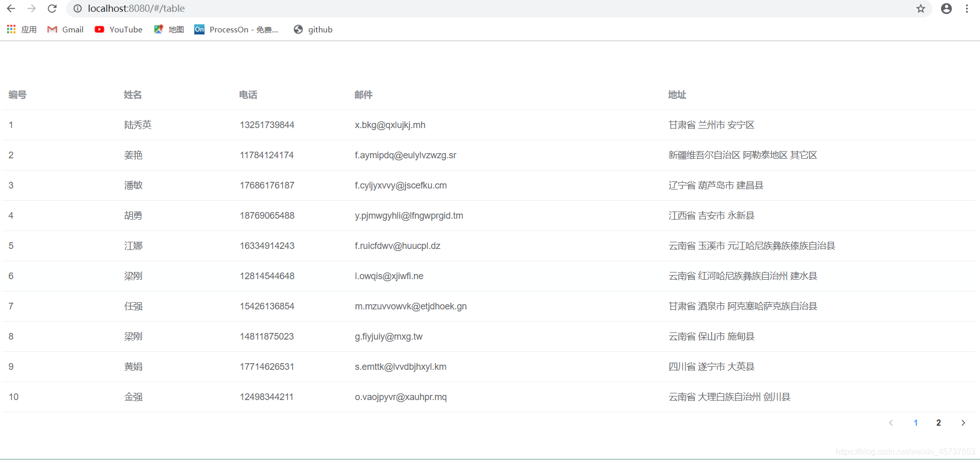Click the 电话 column header
Screen dimensions: 980x461
248,95
